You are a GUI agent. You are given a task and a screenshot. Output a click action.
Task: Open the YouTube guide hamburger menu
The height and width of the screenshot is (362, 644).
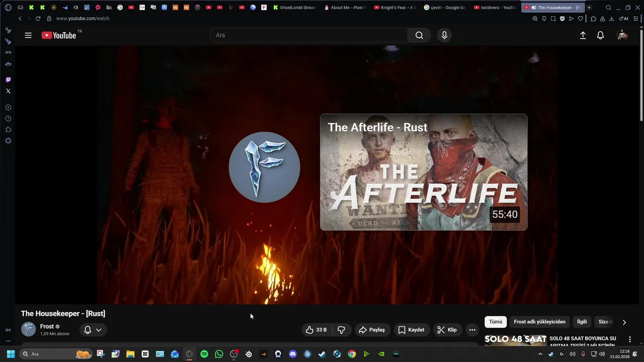[x=28, y=35]
